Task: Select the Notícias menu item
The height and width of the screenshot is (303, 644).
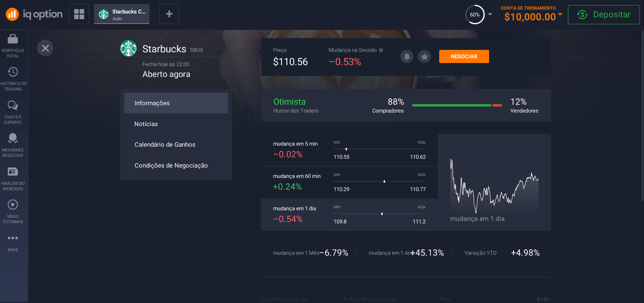Action: (x=176, y=124)
